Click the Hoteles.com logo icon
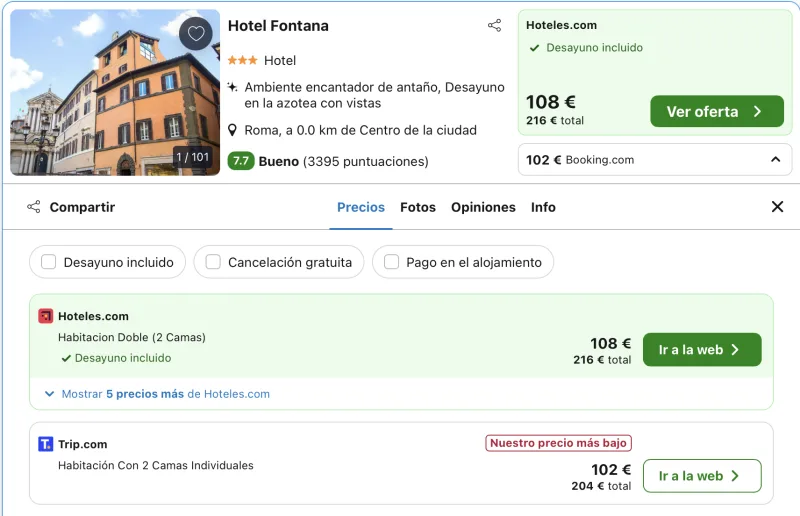Viewport: 800px width, 516px height. (x=46, y=316)
